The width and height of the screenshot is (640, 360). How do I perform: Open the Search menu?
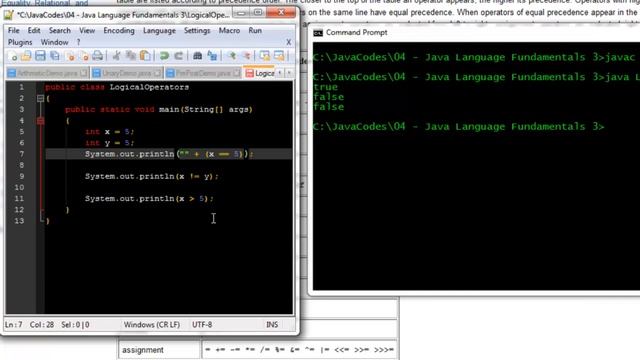60,31
